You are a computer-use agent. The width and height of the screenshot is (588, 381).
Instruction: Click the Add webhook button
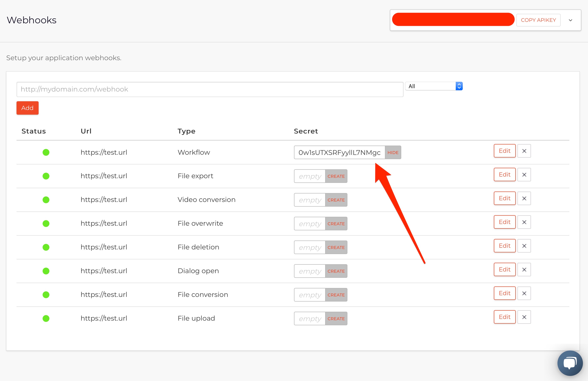click(27, 108)
